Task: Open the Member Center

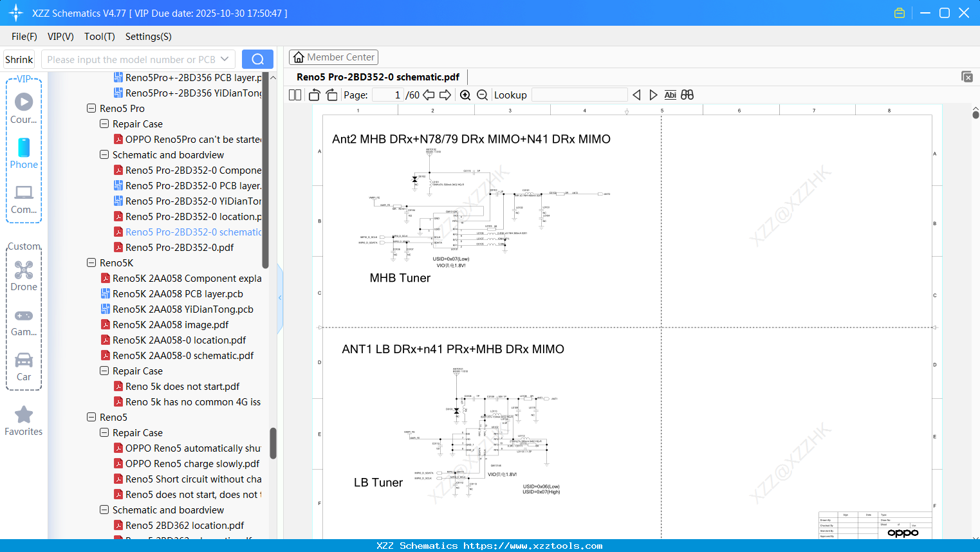Action: (x=333, y=57)
